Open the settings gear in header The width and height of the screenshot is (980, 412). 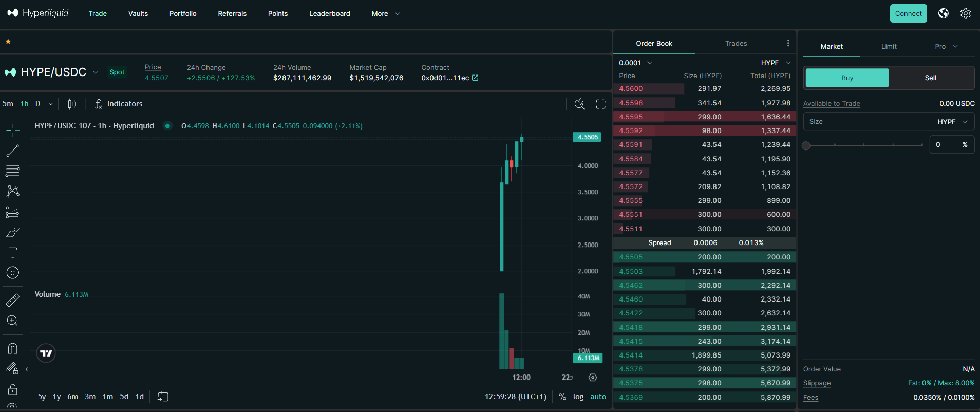coord(966,13)
